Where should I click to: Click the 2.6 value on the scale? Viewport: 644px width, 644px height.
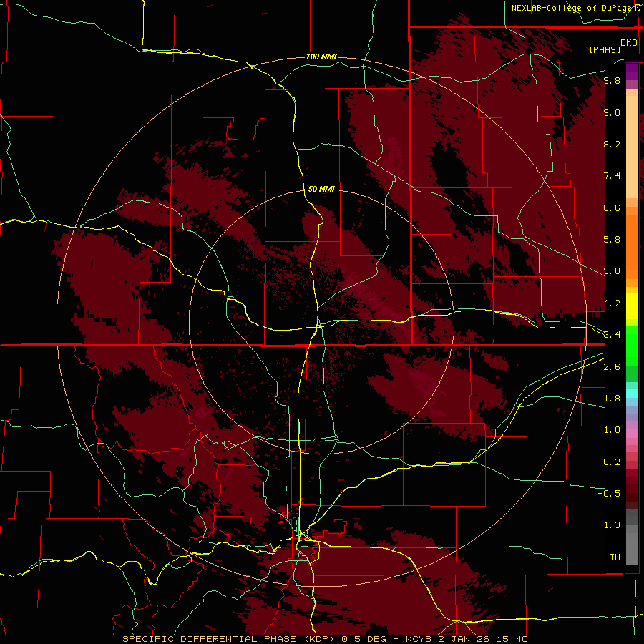[612, 367]
